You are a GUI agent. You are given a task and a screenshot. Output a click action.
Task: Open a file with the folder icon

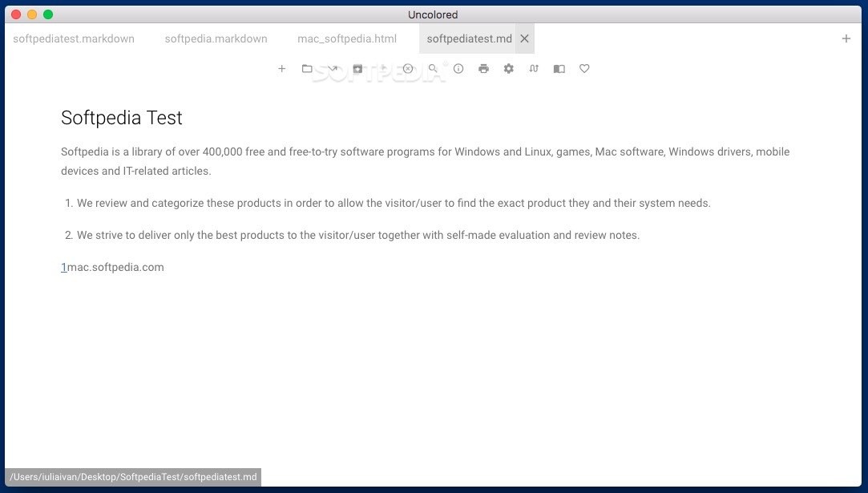click(307, 69)
